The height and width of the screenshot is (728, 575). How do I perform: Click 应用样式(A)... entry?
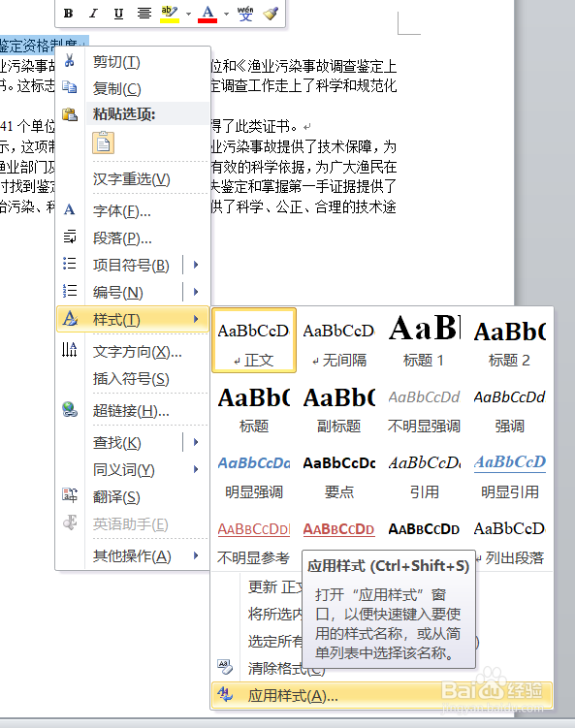point(382,695)
